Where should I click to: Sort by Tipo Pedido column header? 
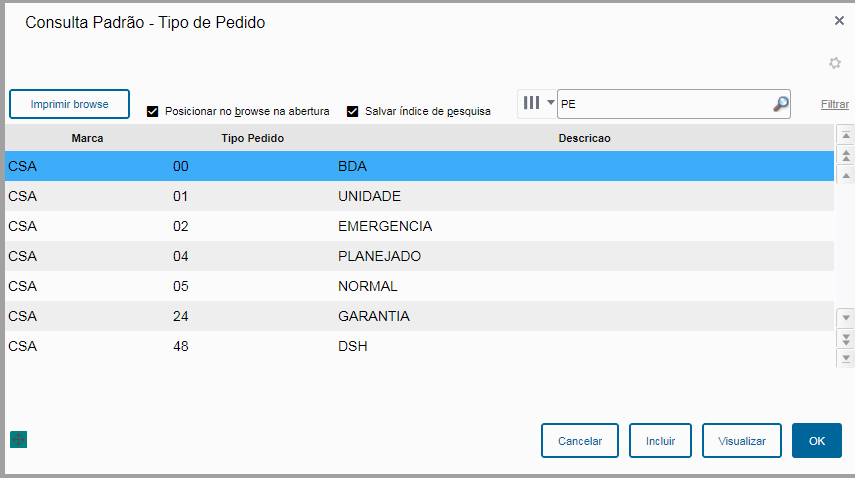pyautogui.click(x=253, y=138)
